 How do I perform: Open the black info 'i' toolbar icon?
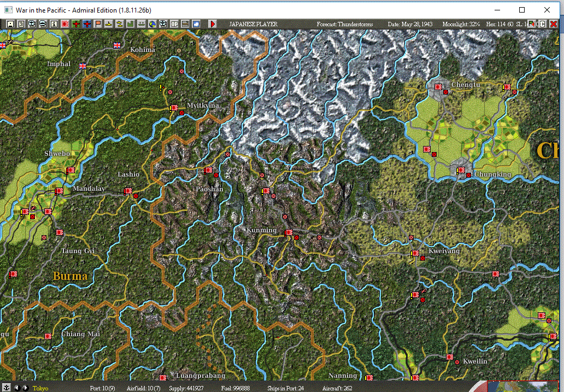point(54,24)
